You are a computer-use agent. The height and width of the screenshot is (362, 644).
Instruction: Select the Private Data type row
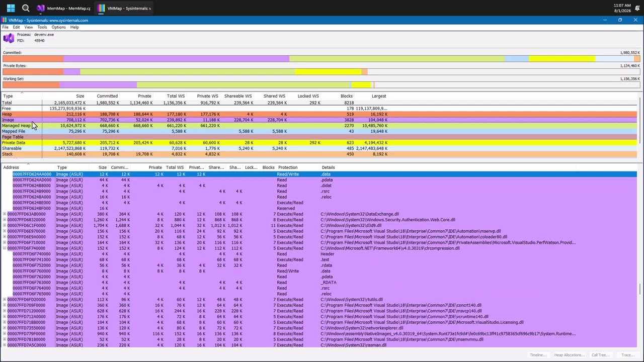coord(319,143)
